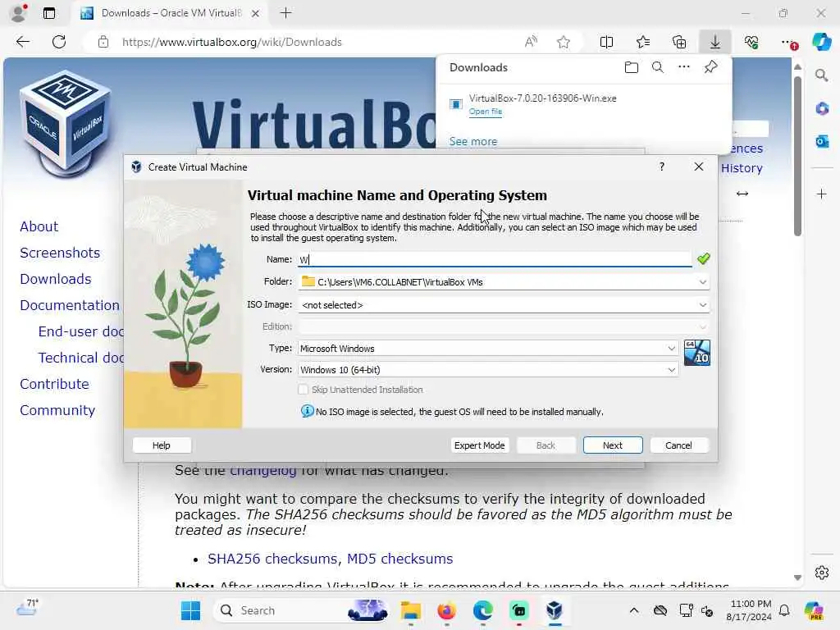The image size is (840, 630).
Task: Click the Name input field
Action: (x=495, y=259)
